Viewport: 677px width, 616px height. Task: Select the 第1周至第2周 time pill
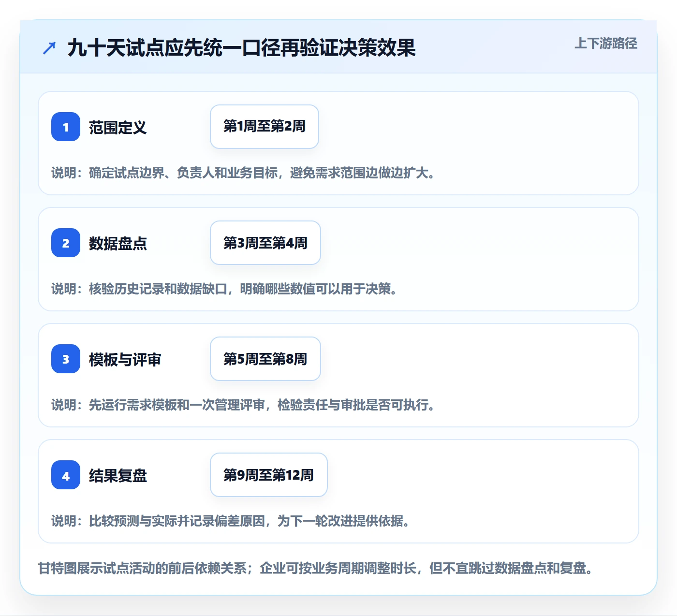click(265, 127)
